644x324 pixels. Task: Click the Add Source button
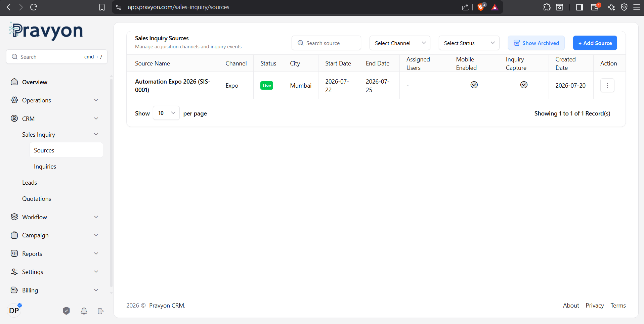pos(595,43)
